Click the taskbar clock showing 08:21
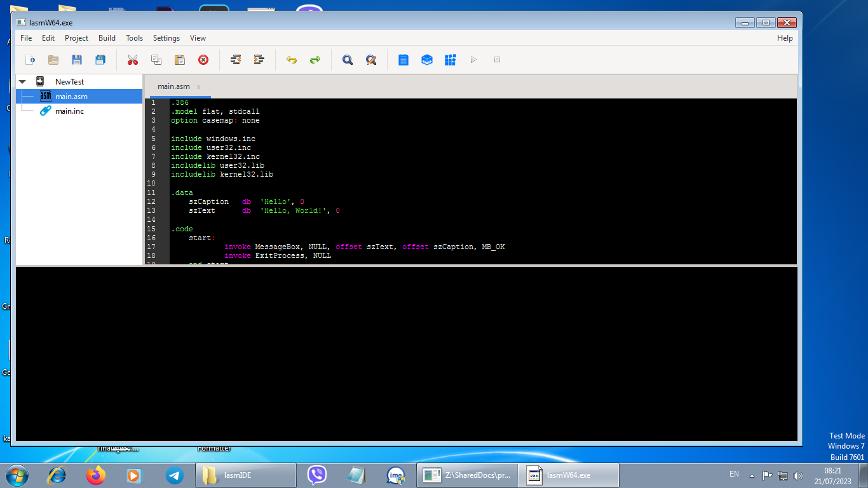The image size is (868, 488). pos(832,476)
